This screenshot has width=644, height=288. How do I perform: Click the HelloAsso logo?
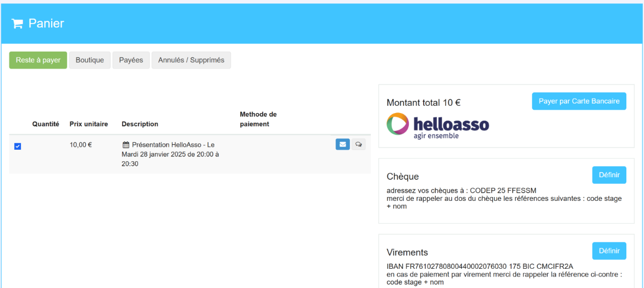[438, 126]
